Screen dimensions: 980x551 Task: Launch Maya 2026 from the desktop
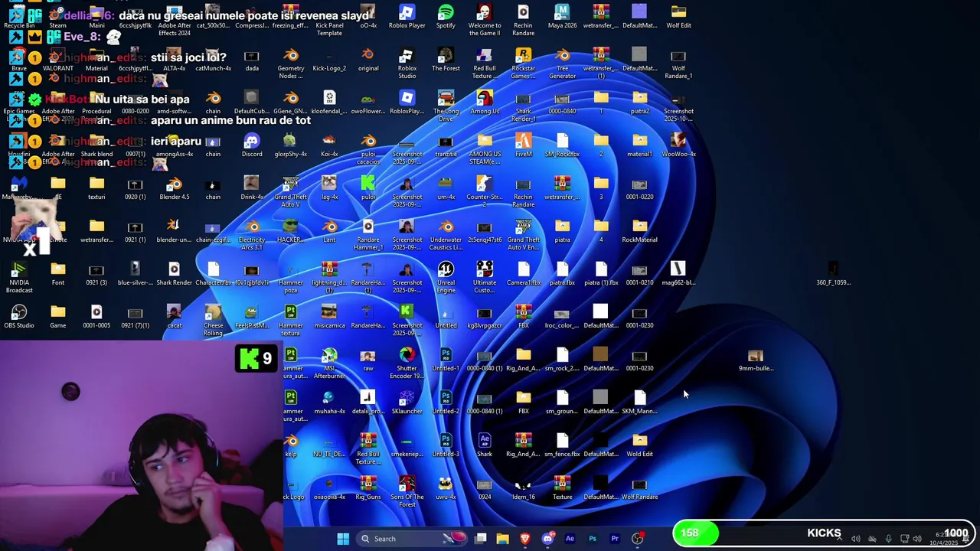tap(562, 17)
